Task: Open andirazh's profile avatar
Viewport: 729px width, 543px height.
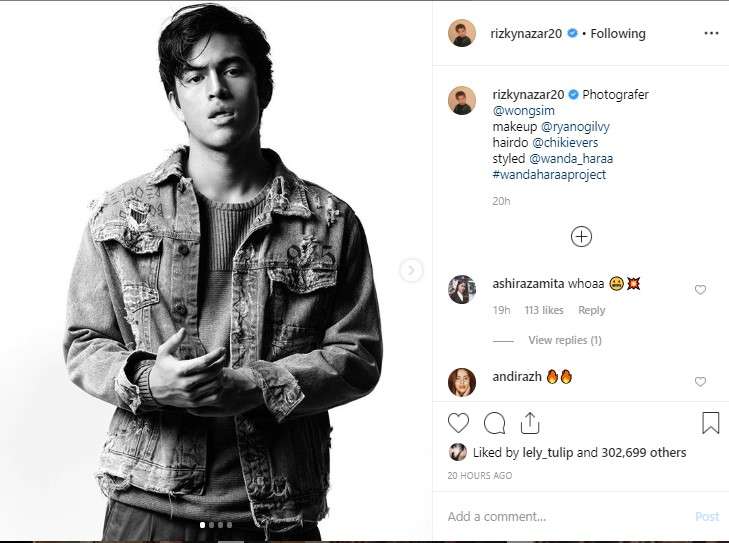Action: pyautogui.click(x=462, y=381)
